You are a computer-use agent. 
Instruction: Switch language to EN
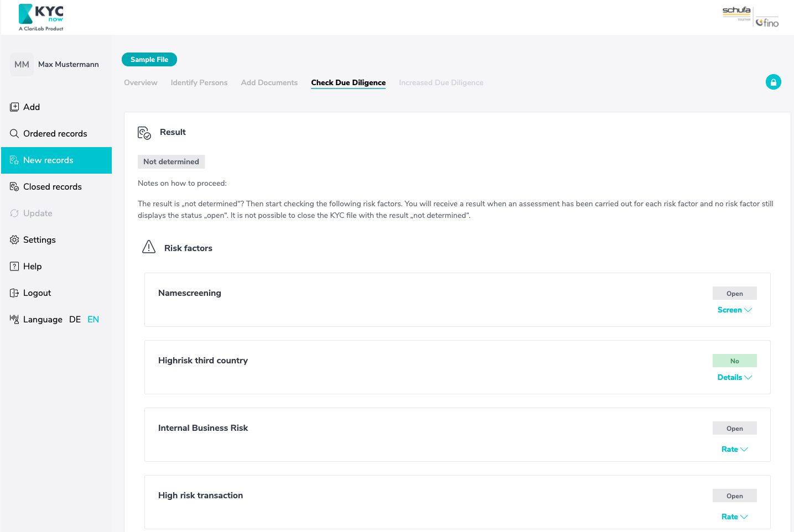coord(93,319)
